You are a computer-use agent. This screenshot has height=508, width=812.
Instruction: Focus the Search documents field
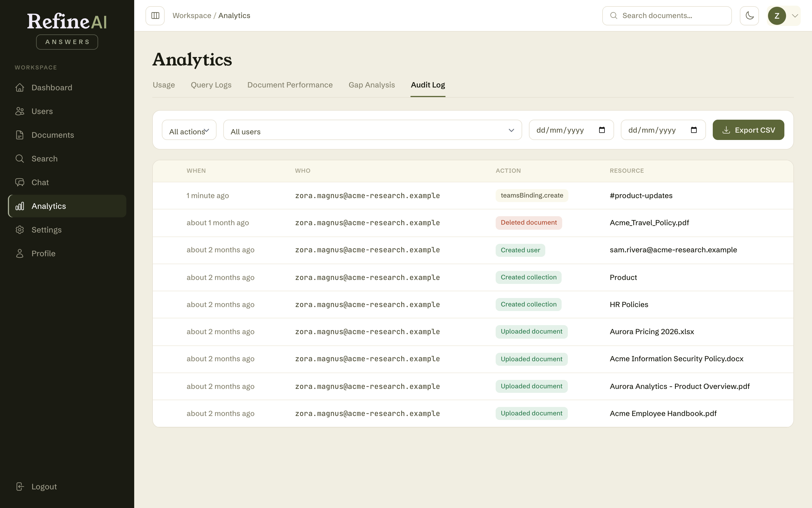pyautogui.click(x=667, y=16)
